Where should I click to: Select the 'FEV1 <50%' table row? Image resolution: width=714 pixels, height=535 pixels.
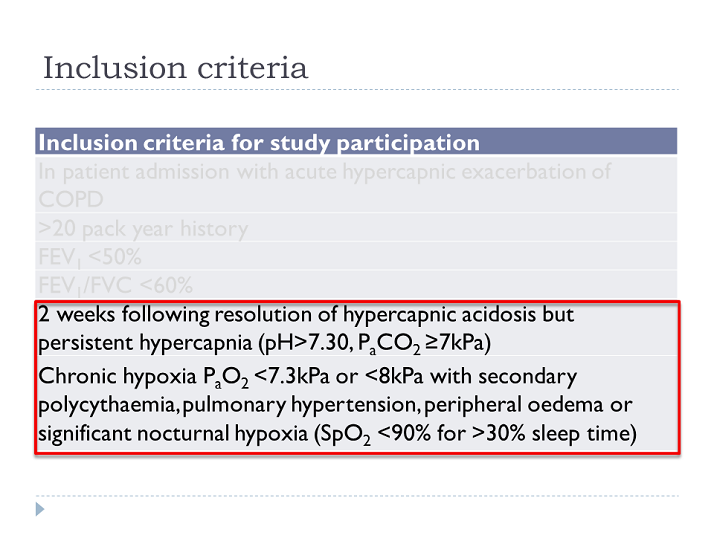pyautogui.click(x=356, y=256)
